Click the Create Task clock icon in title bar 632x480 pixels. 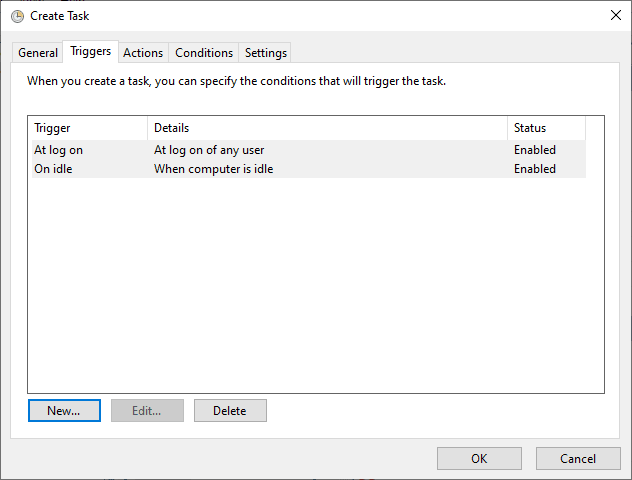tap(17, 16)
